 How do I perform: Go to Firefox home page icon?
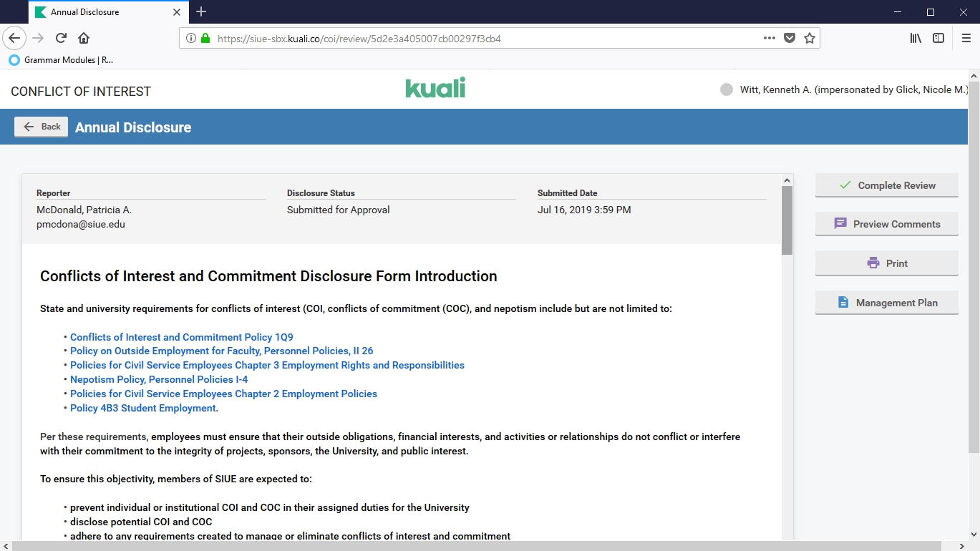84,38
